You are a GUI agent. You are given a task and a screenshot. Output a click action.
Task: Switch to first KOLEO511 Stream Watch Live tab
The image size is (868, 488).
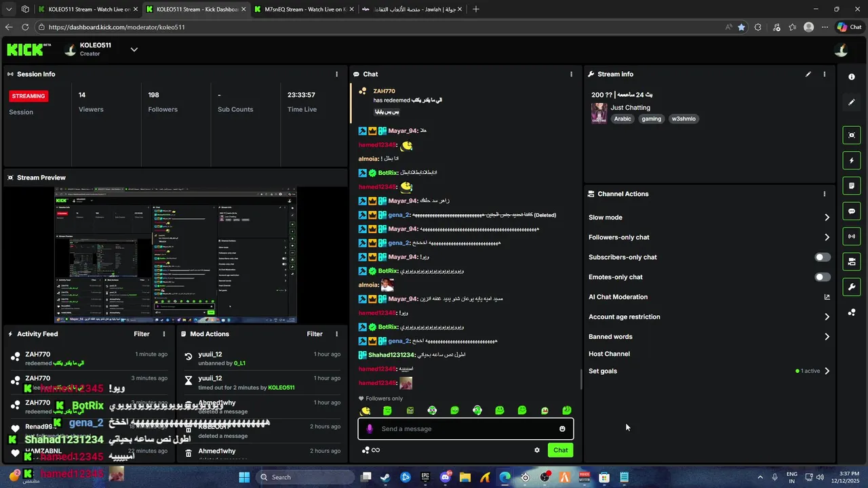88,9
